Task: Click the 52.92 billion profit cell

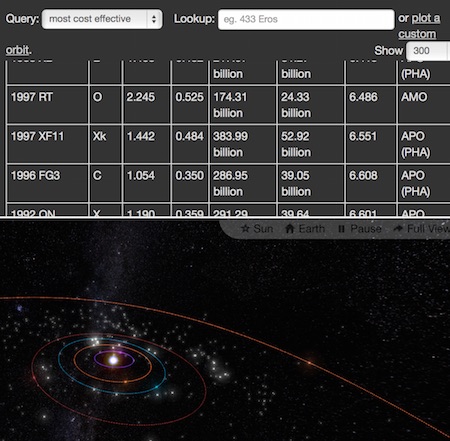Action: (x=311, y=144)
